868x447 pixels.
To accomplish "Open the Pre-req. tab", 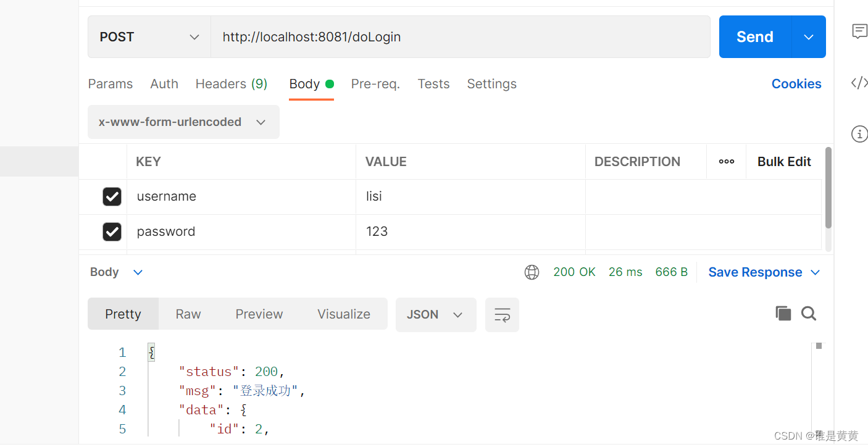I will click(375, 84).
